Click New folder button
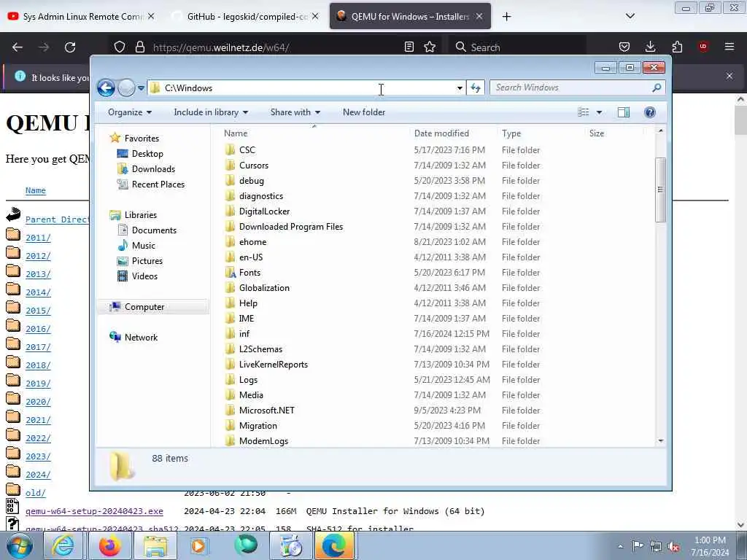747x560 pixels. coord(364,112)
